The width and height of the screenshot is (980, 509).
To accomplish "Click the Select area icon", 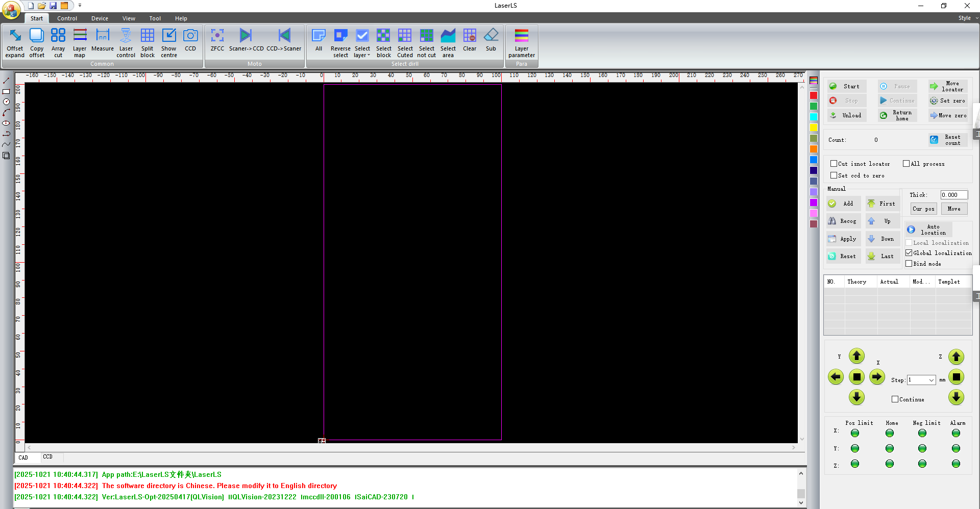I will tap(448, 36).
